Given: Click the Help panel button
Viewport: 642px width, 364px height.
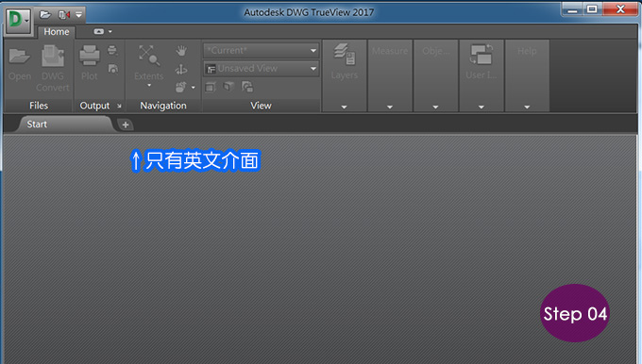Looking at the screenshot, I should click(527, 51).
